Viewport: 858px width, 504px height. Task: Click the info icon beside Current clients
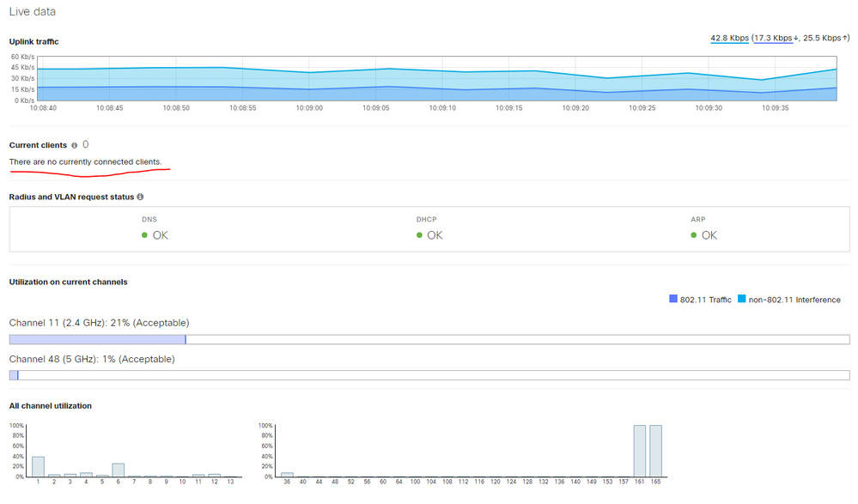coord(75,146)
